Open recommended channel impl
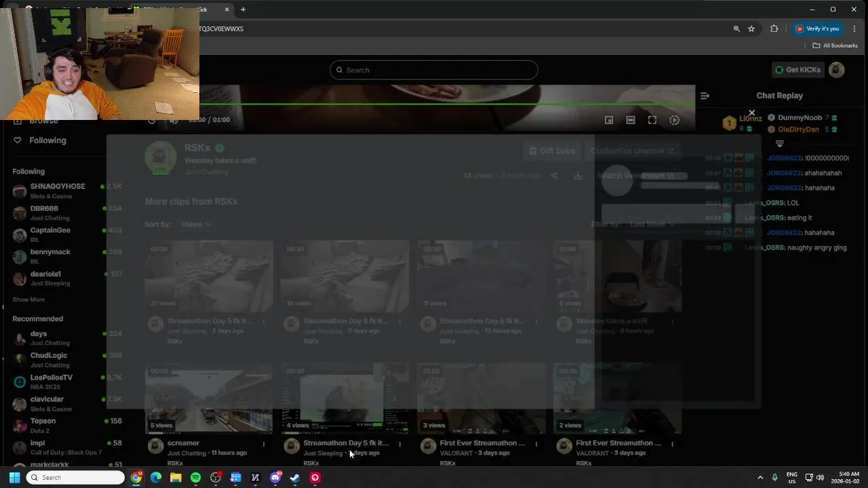The width and height of the screenshot is (868, 488). tap(66, 447)
